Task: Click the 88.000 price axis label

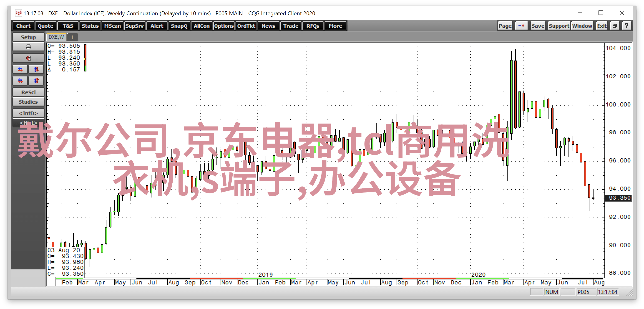Action: pyautogui.click(x=620, y=273)
